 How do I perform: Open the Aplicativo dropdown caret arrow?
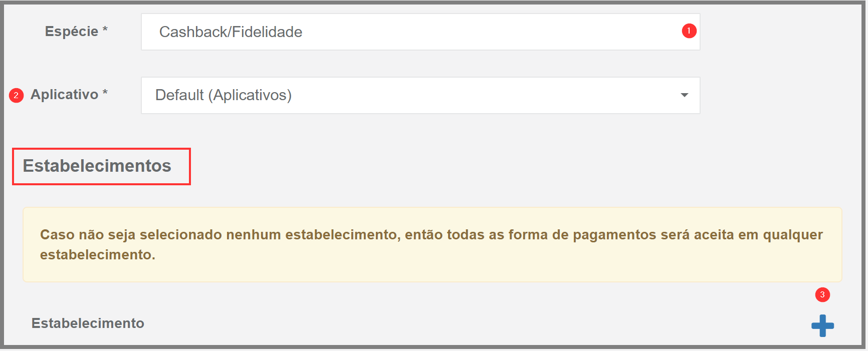tap(684, 95)
